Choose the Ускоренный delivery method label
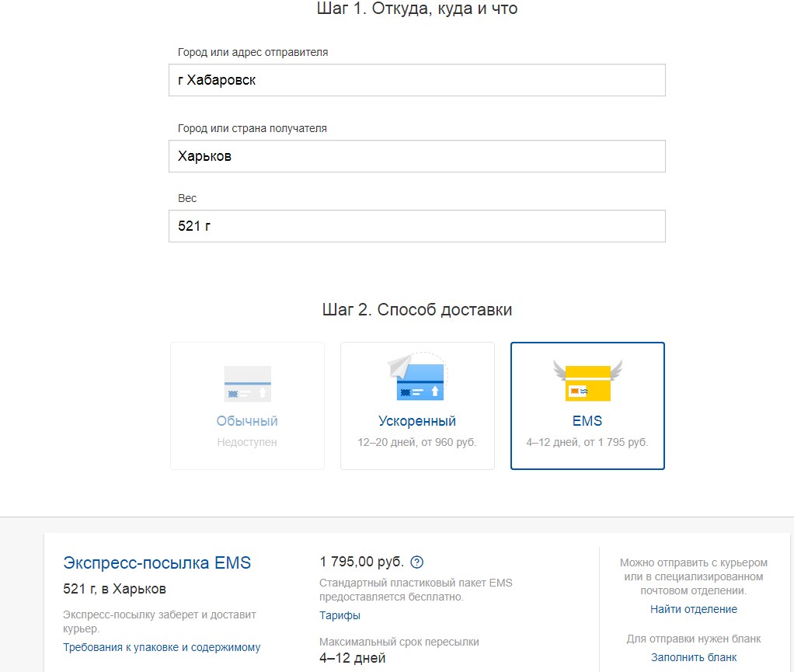Image resolution: width=794 pixels, height=672 pixels. click(x=417, y=421)
